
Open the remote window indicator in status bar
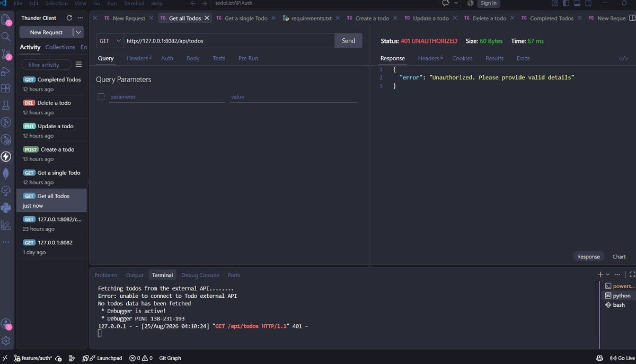point(4,358)
